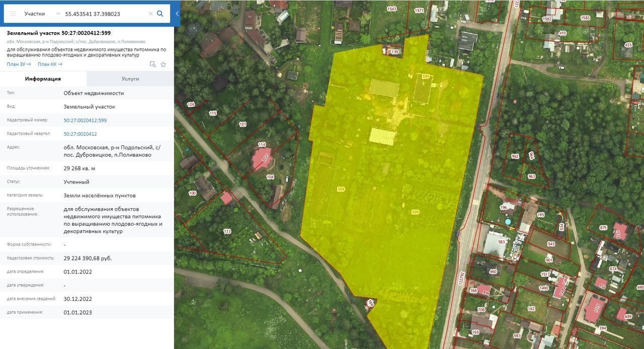This screenshot has height=349, width=644.
Task: Open the План КК link
Action: click(x=50, y=64)
